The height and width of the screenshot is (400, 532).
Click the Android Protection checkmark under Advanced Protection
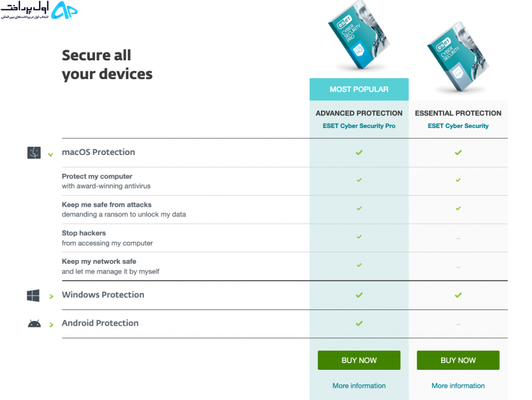(x=359, y=323)
